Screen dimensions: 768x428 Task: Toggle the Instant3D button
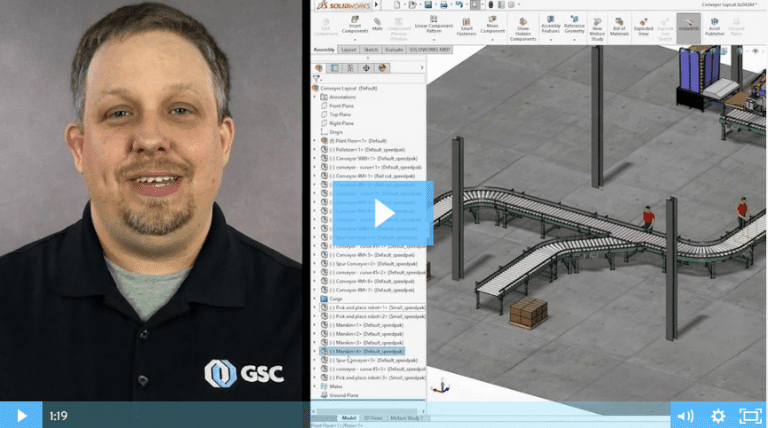tap(686, 25)
